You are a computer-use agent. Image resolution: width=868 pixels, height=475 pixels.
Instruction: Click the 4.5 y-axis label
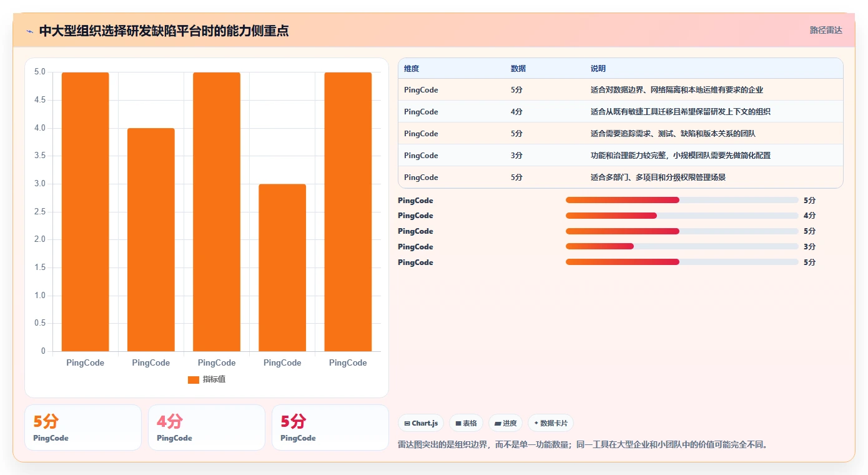[39, 100]
